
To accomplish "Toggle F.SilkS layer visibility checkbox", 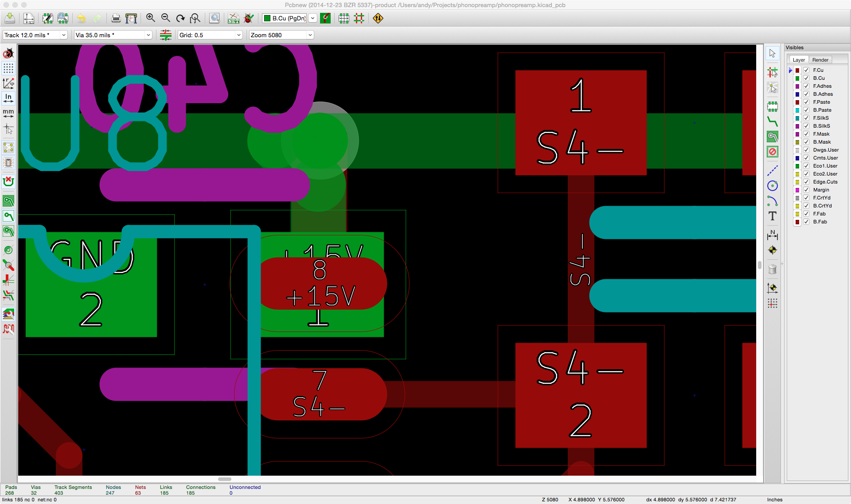I will pos(806,118).
